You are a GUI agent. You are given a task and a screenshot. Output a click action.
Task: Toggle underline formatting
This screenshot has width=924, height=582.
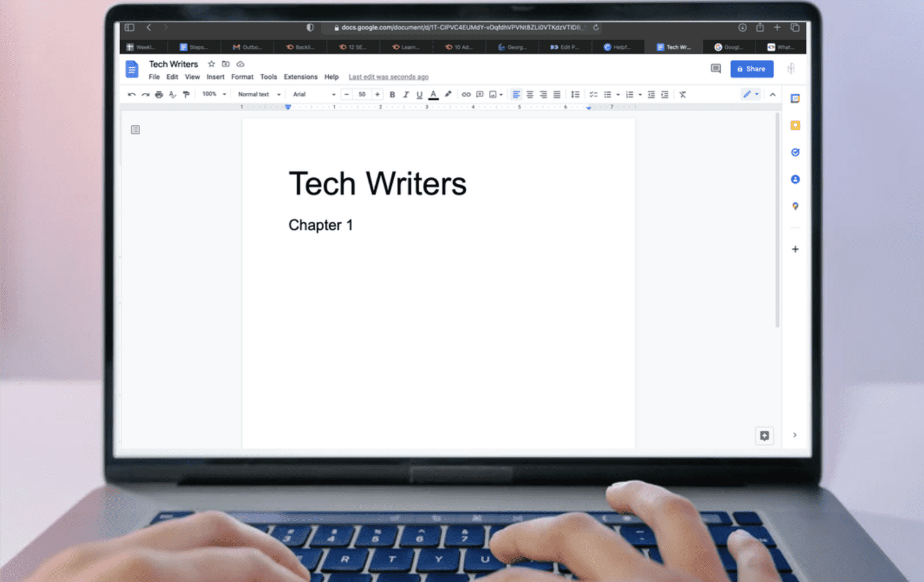tap(419, 95)
